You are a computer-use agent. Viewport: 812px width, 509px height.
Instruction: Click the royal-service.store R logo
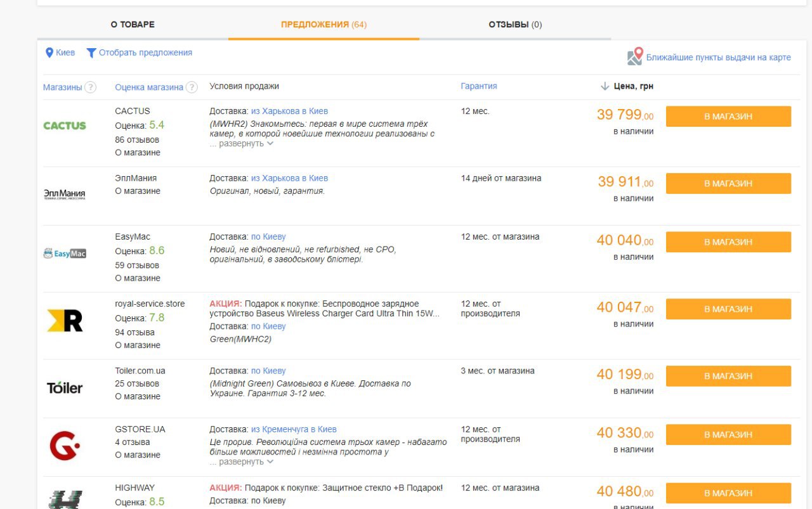point(65,321)
